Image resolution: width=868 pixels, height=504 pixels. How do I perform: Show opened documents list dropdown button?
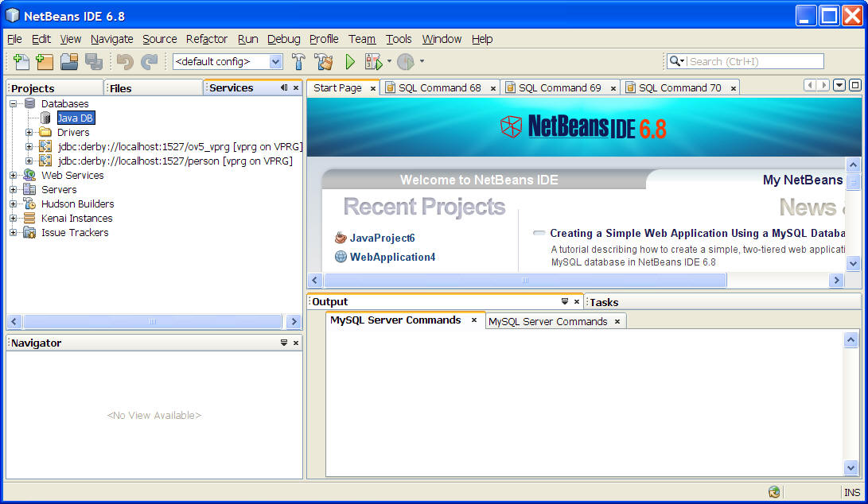[x=839, y=85]
